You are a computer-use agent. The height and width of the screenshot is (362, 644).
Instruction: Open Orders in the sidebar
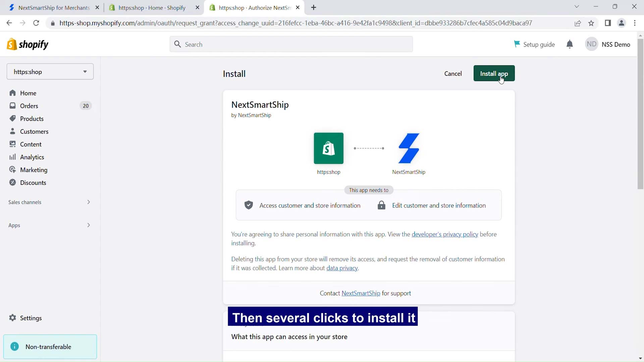coord(29,106)
